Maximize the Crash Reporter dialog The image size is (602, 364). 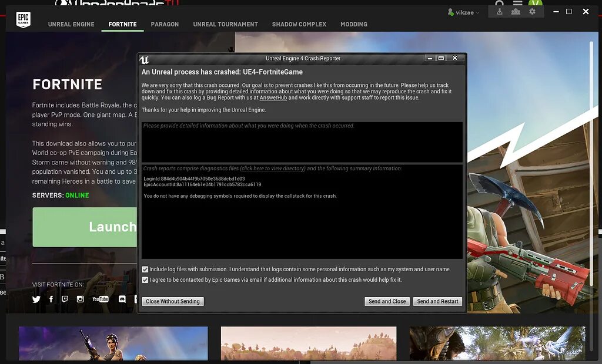[x=441, y=58]
